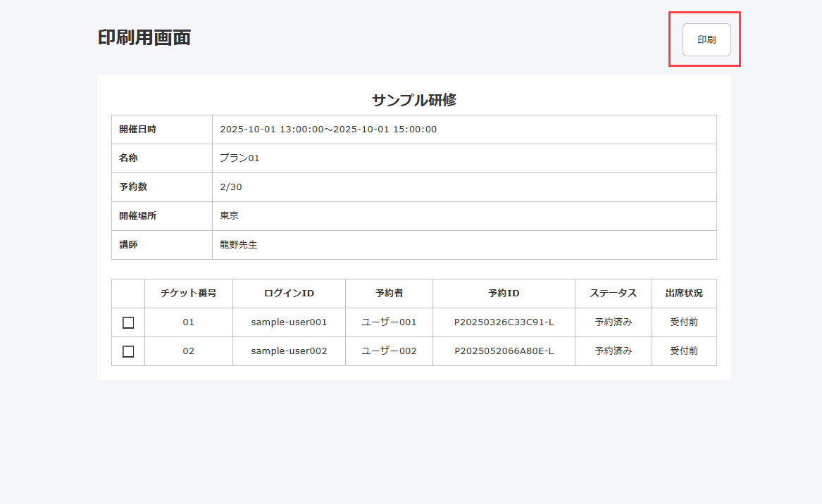The height and width of the screenshot is (504, 822).
Task: Click the サンプル研修 heading
Action: point(414,100)
